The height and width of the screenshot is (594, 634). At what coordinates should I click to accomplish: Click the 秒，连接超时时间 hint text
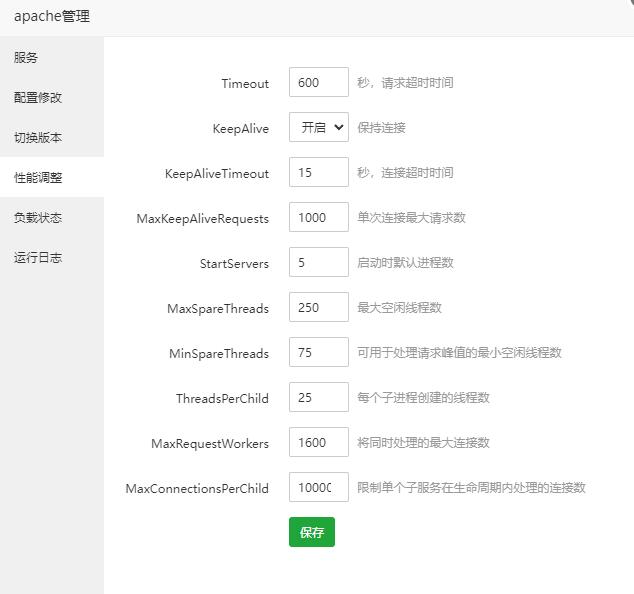(x=405, y=173)
